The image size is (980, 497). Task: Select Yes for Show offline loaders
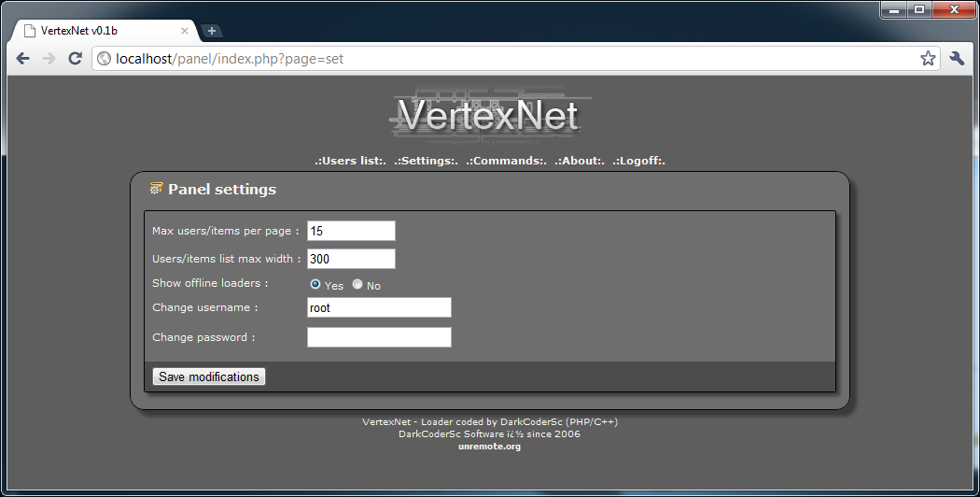(315, 284)
